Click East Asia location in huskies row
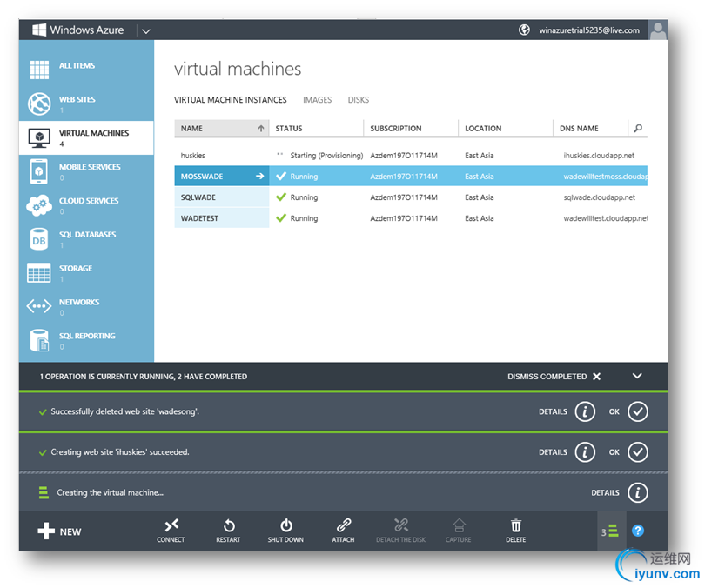The height and width of the screenshot is (588, 705). pos(480,156)
